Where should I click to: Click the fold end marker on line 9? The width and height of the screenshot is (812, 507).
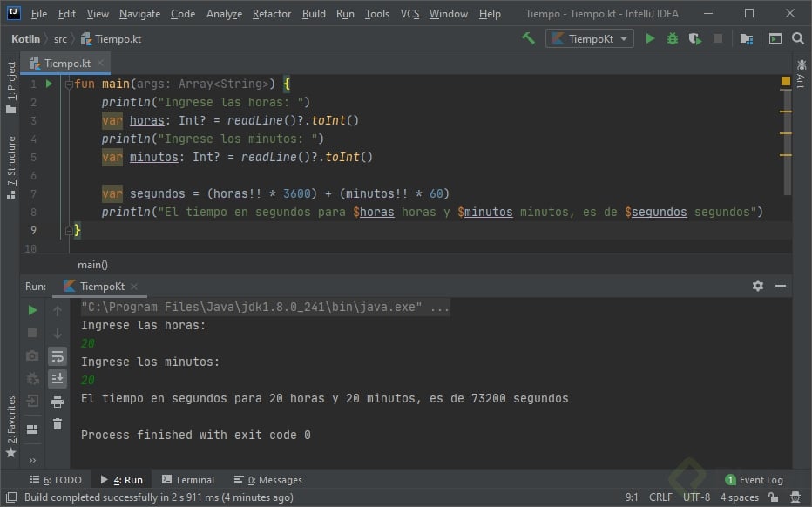click(x=69, y=231)
